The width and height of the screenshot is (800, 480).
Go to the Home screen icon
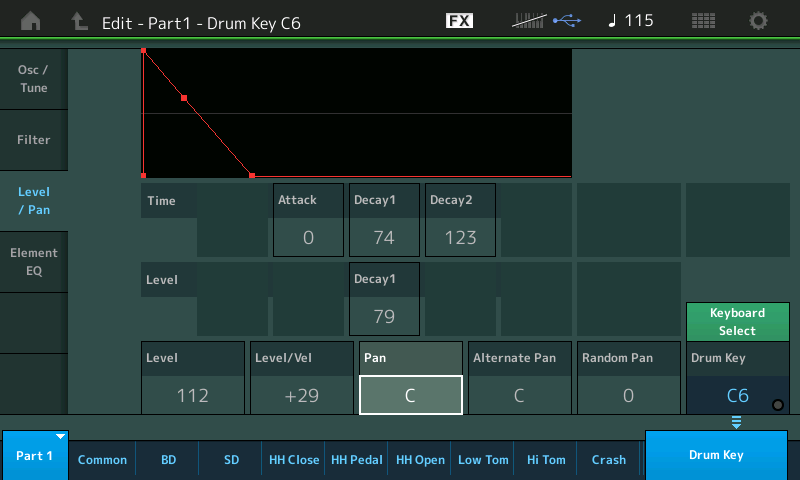pos(31,21)
